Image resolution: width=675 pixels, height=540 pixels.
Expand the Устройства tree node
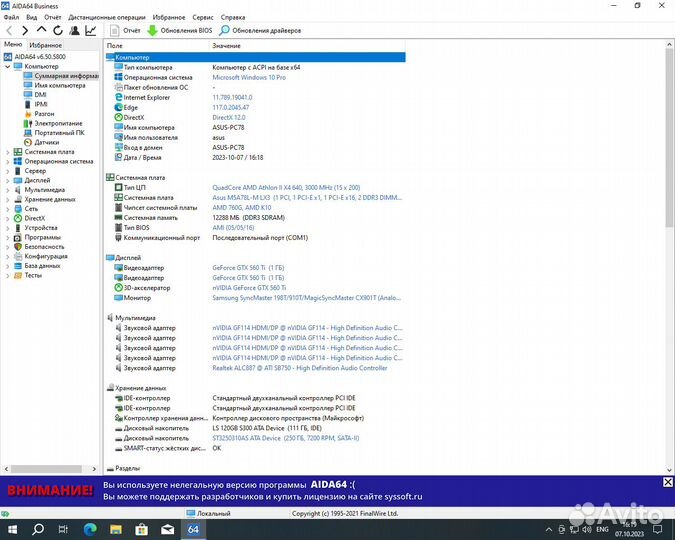(x=7, y=228)
